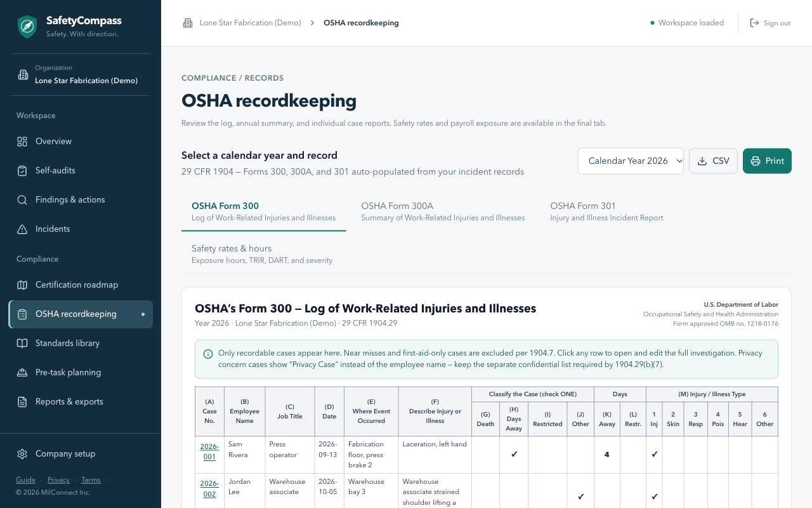Click the organization building icon in sidebar

click(23, 74)
